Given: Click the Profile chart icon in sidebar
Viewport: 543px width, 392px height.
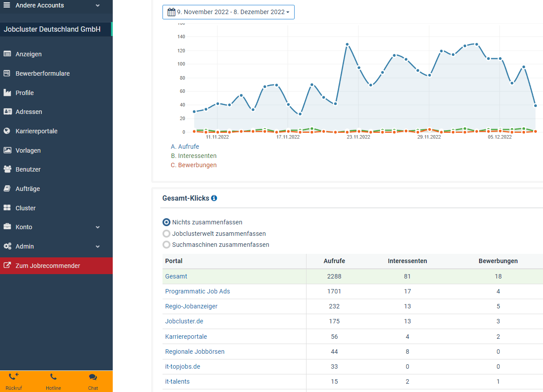Looking at the screenshot, I should [x=7, y=93].
